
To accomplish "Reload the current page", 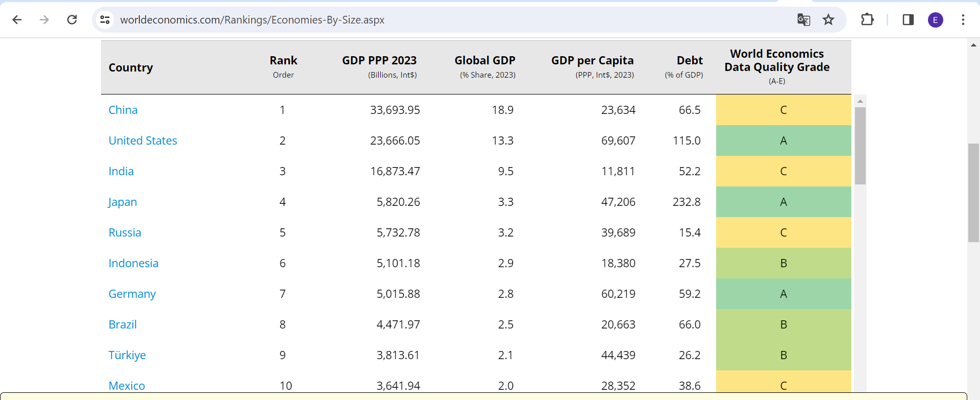I will (72, 20).
